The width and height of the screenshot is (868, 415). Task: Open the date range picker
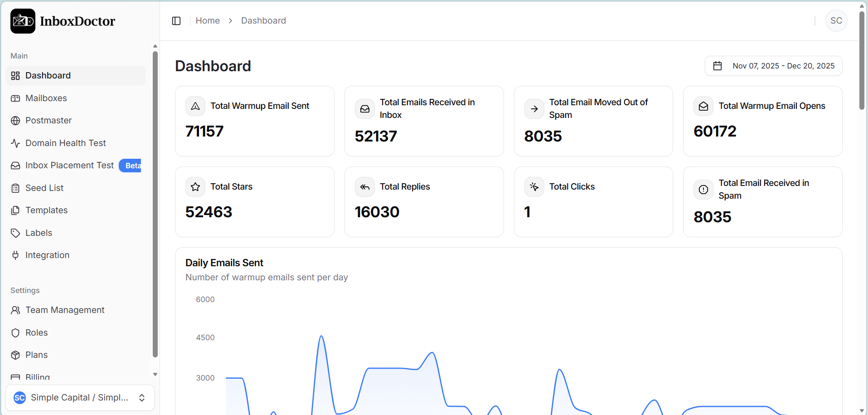point(773,66)
